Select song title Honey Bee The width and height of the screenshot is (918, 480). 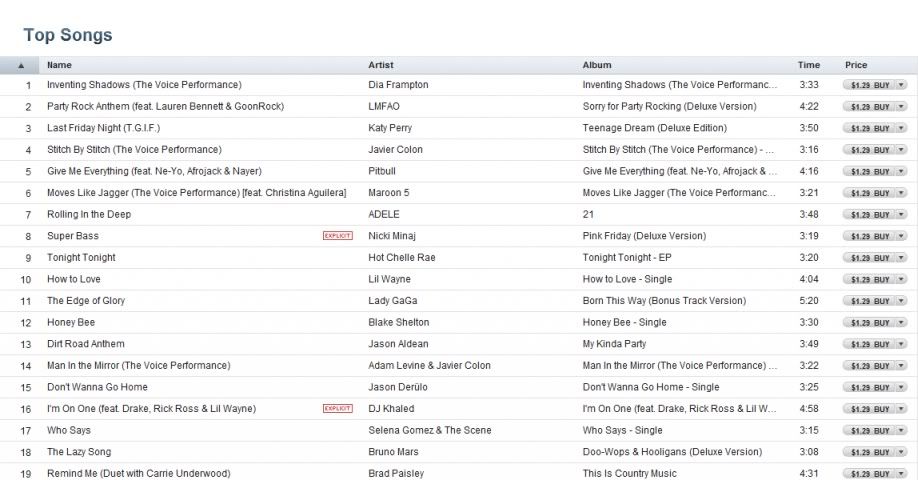pos(71,323)
